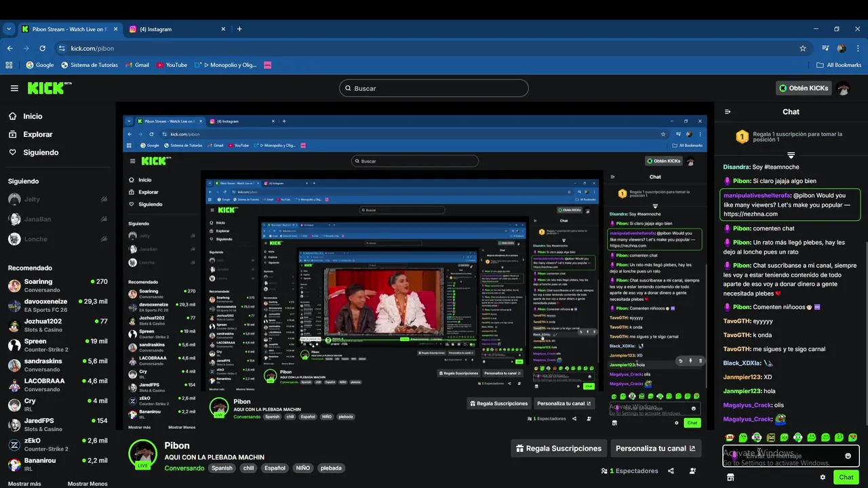Open the Chrome tab search dropdown arrow

click(x=9, y=29)
